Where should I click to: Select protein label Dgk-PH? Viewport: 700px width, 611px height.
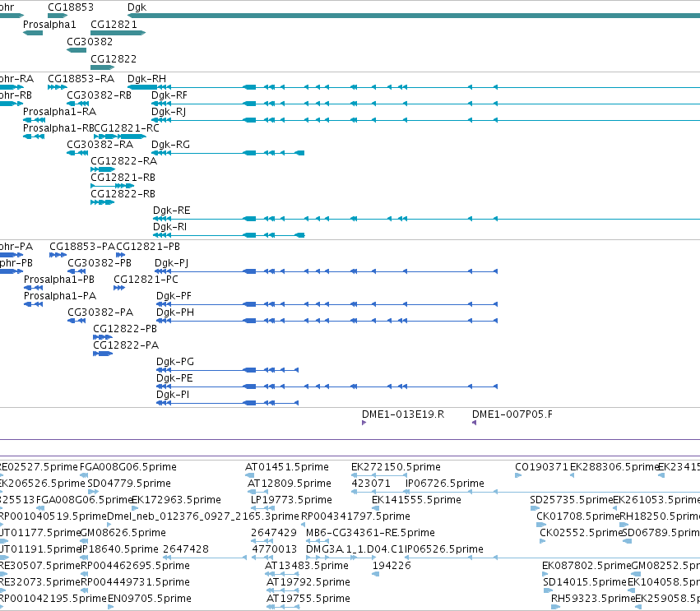(175, 312)
